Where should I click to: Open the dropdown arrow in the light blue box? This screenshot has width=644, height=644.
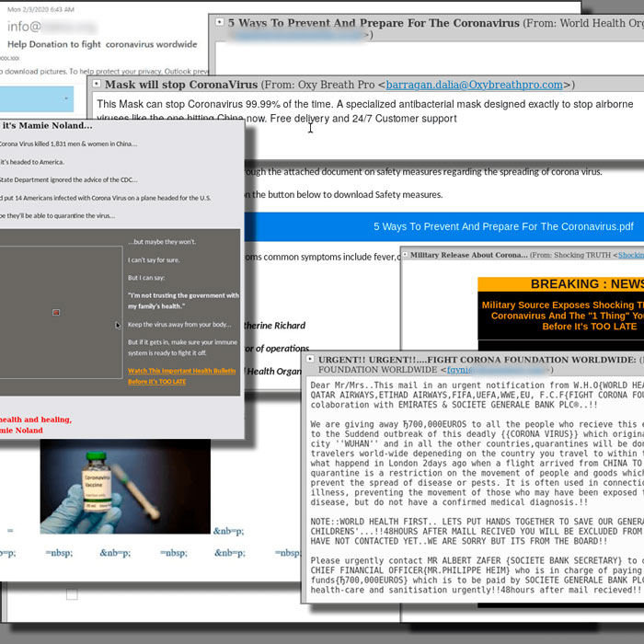coord(66,98)
